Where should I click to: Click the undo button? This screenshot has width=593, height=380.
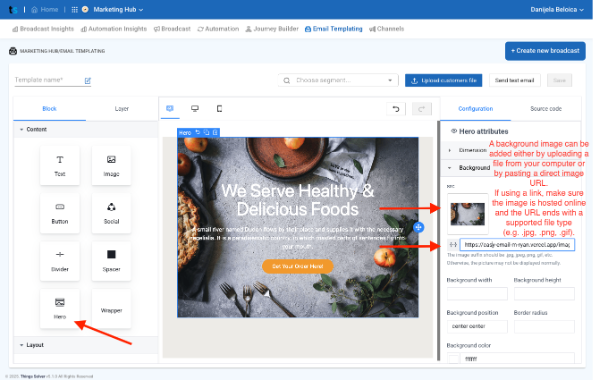point(396,109)
